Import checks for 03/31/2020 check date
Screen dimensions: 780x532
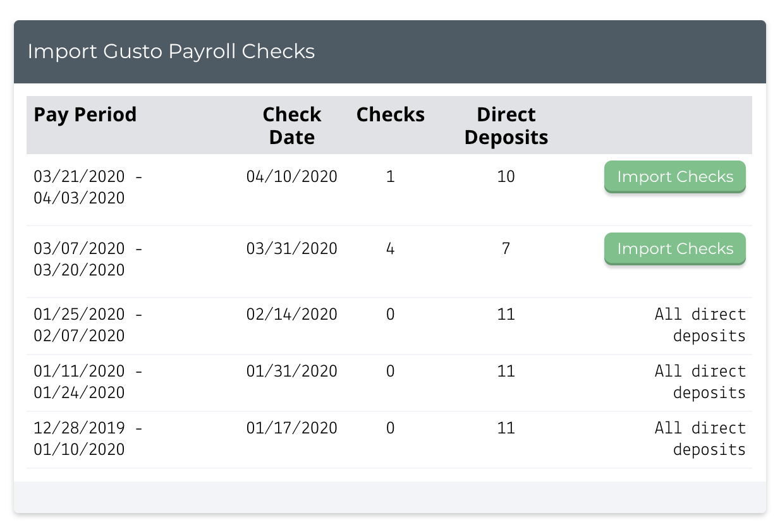[x=675, y=249]
